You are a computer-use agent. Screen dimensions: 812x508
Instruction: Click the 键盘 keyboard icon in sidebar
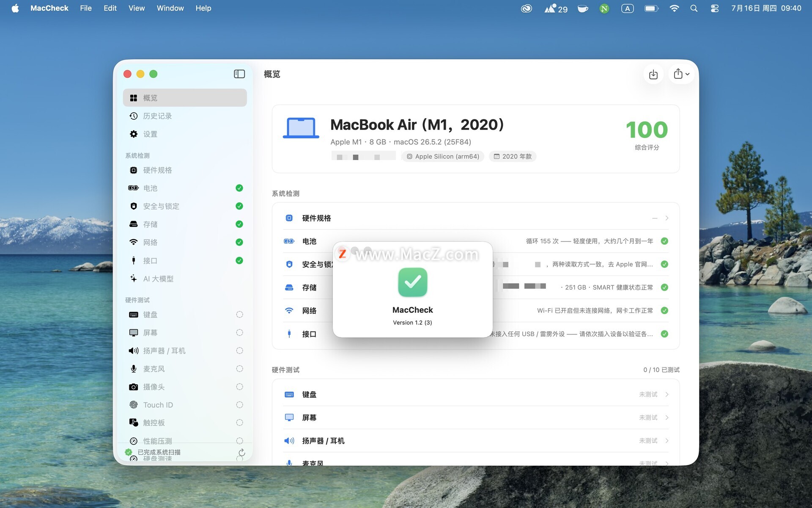pos(134,315)
